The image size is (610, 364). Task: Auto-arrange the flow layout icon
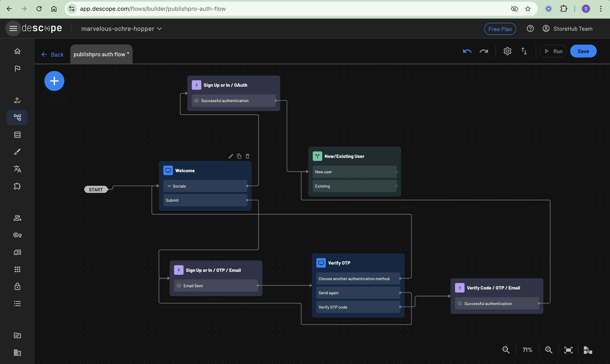(588, 350)
